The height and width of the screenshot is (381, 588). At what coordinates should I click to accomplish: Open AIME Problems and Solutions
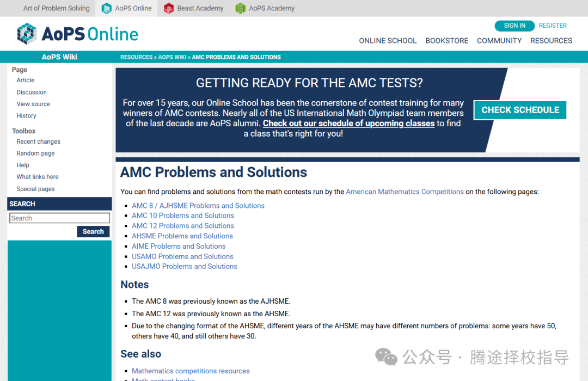[179, 246]
